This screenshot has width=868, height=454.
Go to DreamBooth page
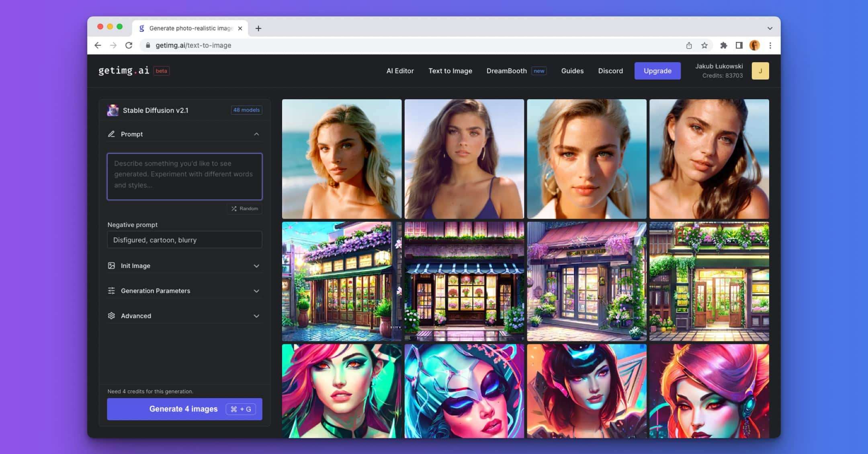(x=506, y=71)
